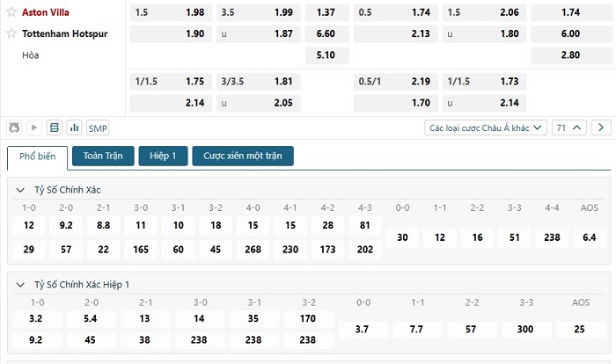616x364 pixels.
Task: Favorite Aston Villa with the star
Action: [11, 12]
